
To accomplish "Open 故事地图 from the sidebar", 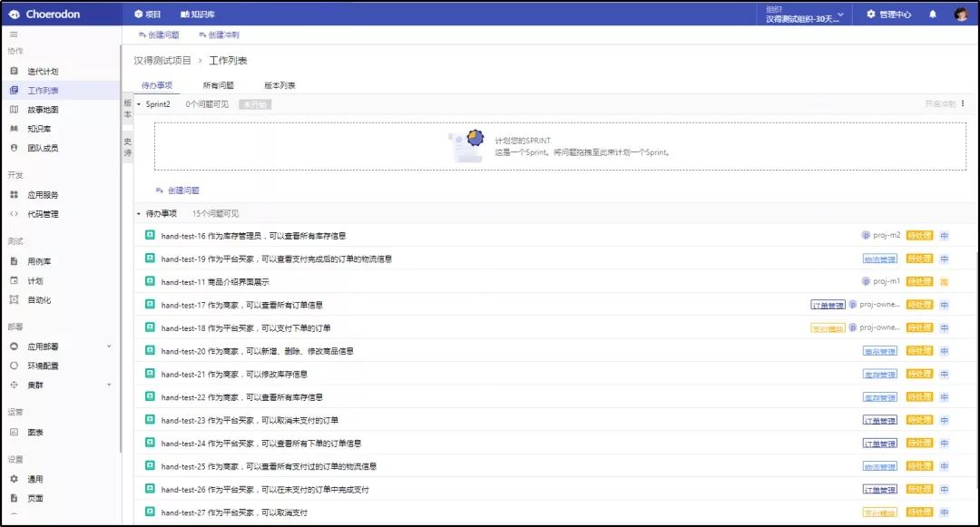I will 42,110.
